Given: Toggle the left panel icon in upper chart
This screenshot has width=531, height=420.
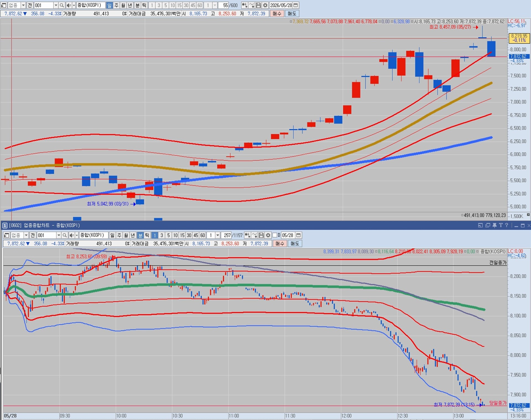Looking at the screenshot, I should [4, 5].
